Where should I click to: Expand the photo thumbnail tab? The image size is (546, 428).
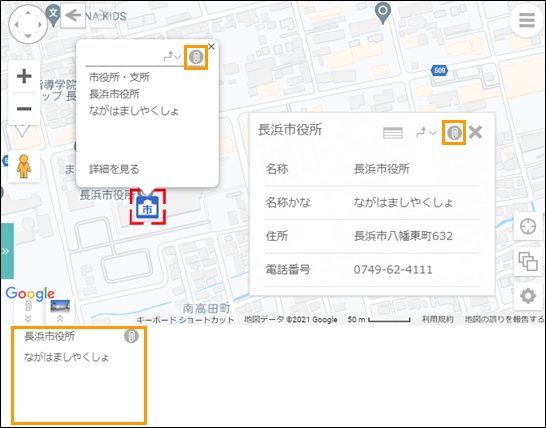(60, 311)
